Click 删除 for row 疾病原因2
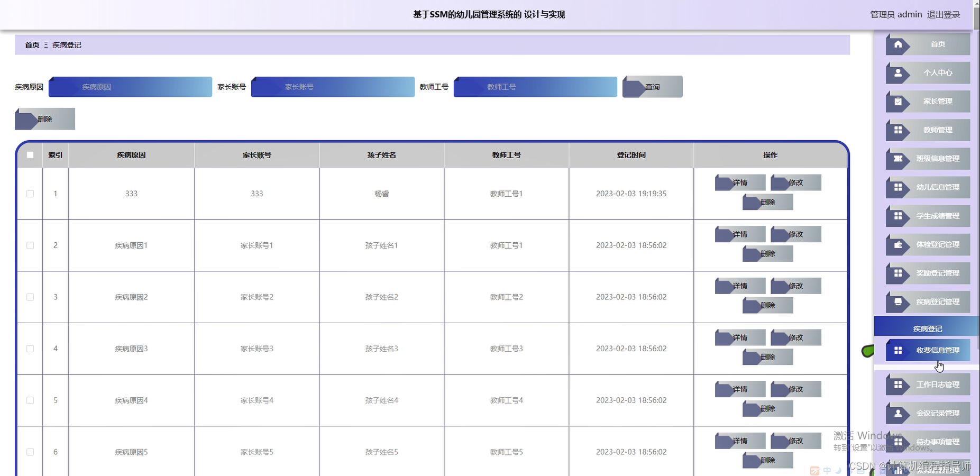The image size is (980, 476). click(768, 305)
